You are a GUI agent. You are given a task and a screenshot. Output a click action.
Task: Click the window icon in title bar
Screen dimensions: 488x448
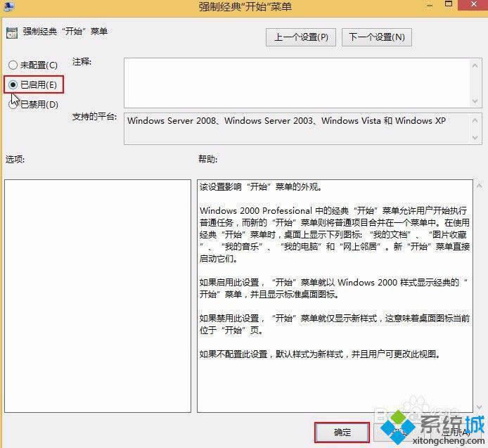[x=8, y=6]
